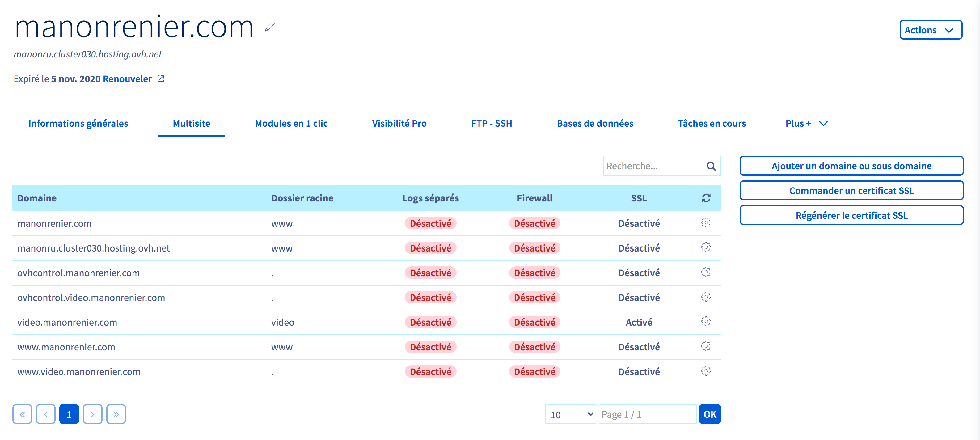980x440 pixels.
Task: Click the pencil edit icon beside manonrenier.com title
Action: pyautogui.click(x=269, y=27)
